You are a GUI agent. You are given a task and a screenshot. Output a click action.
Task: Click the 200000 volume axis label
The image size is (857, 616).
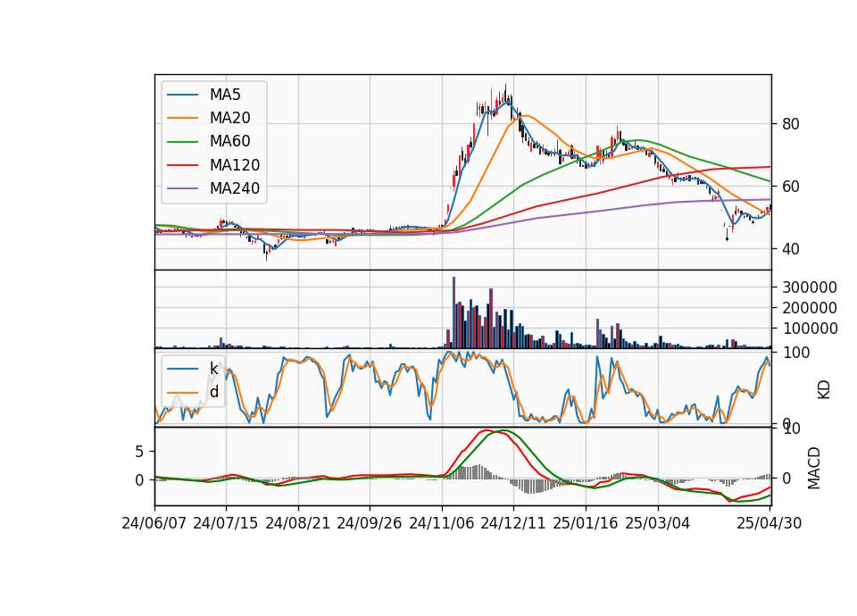[810, 308]
